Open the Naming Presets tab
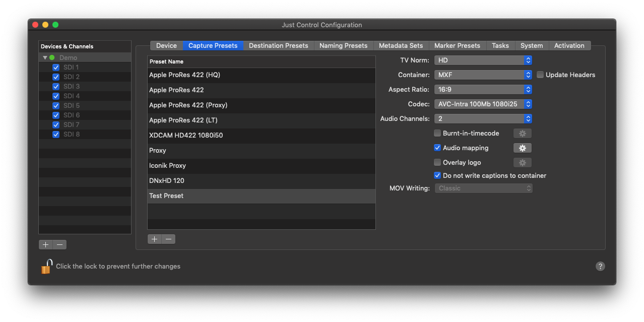 click(x=344, y=46)
